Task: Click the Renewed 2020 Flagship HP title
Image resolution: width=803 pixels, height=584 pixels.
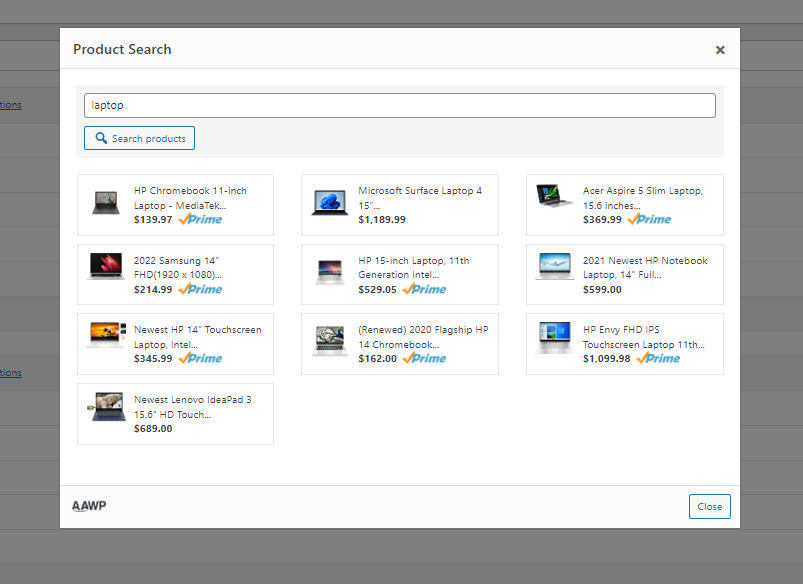Action: 423,337
